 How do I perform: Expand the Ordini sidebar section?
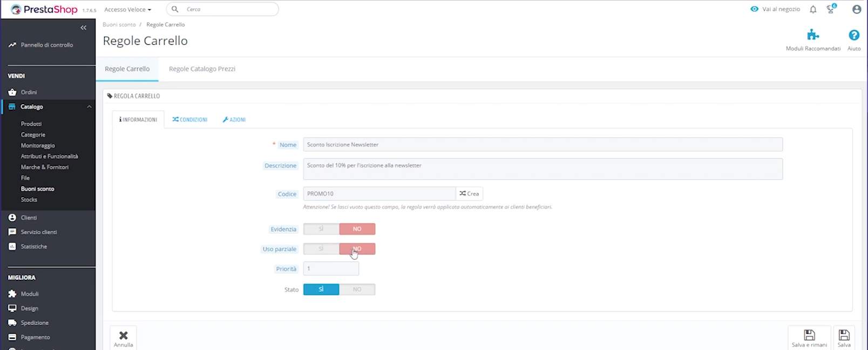tap(29, 92)
